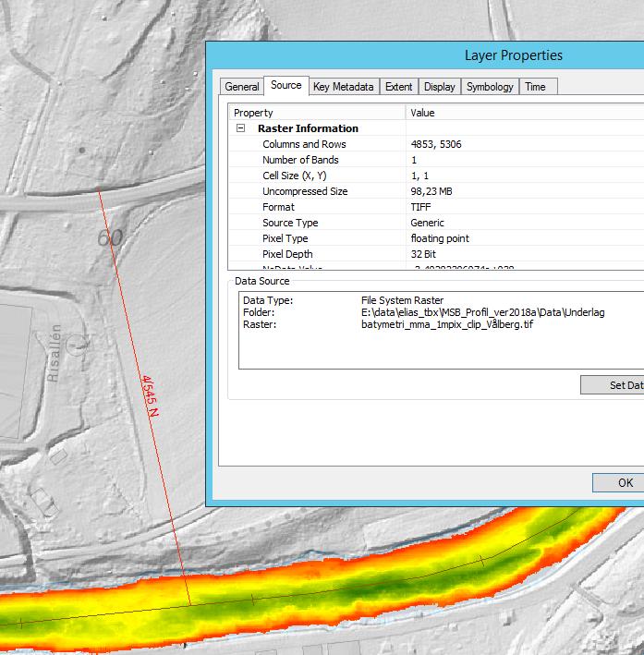Click the 32 Bit value
The width and height of the screenshot is (644, 655).
(x=423, y=254)
